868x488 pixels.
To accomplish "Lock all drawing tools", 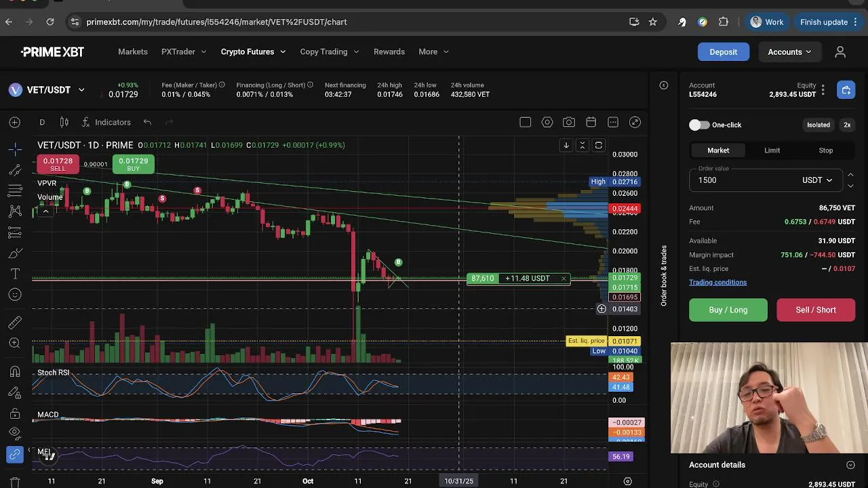I will 15,413.
